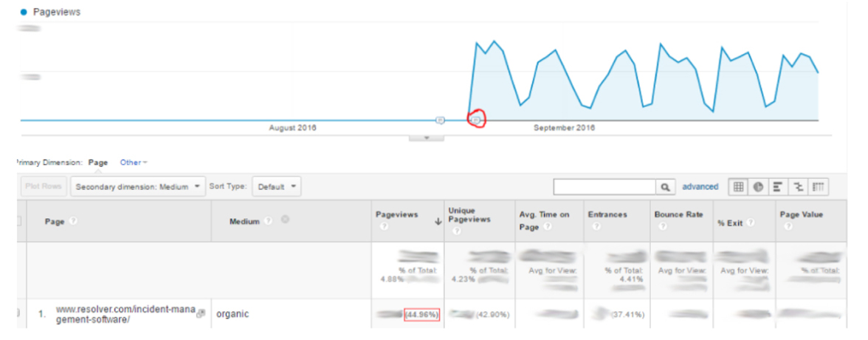This screenshot has height=340, width=868.
Task: Click the annotation marker at the traffic spike
Action: point(476,119)
